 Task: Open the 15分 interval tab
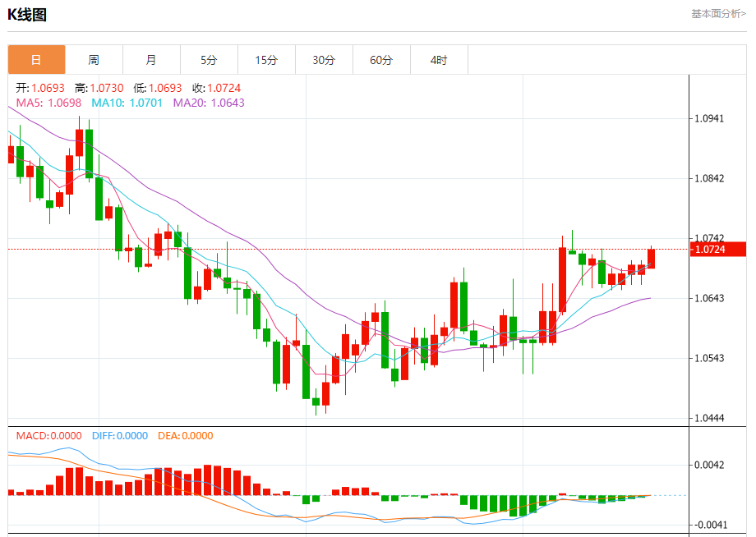(x=266, y=60)
